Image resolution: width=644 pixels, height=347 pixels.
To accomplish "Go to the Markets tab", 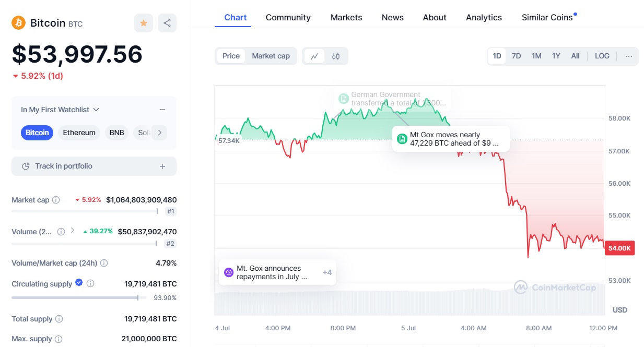I will [x=346, y=18].
